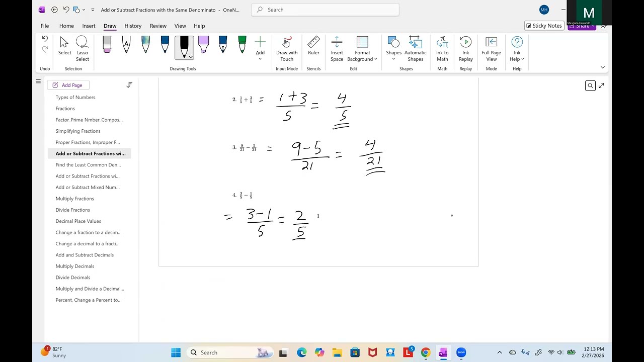Open the File menu
The width and height of the screenshot is (644, 362).
[x=45, y=26]
